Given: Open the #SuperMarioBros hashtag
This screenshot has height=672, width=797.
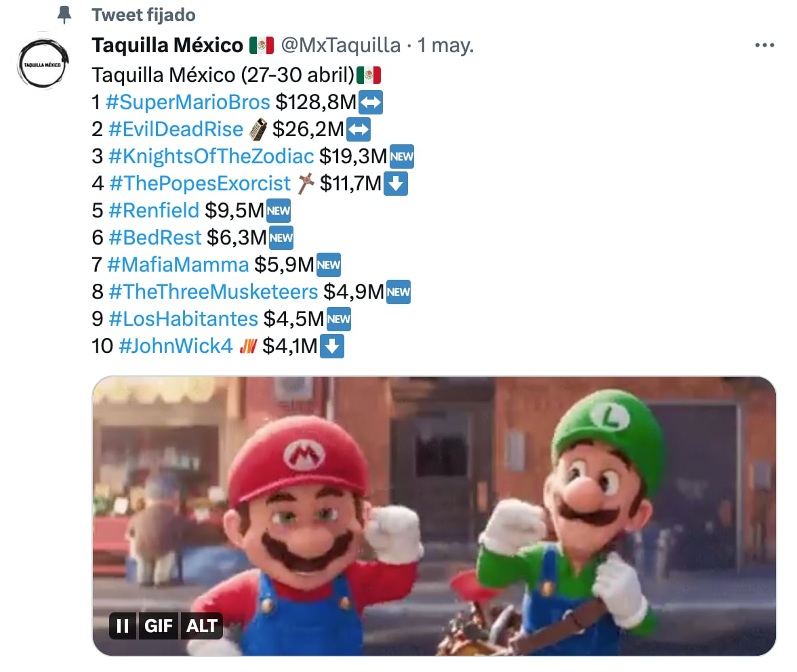Looking at the screenshot, I should click(188, 102).
